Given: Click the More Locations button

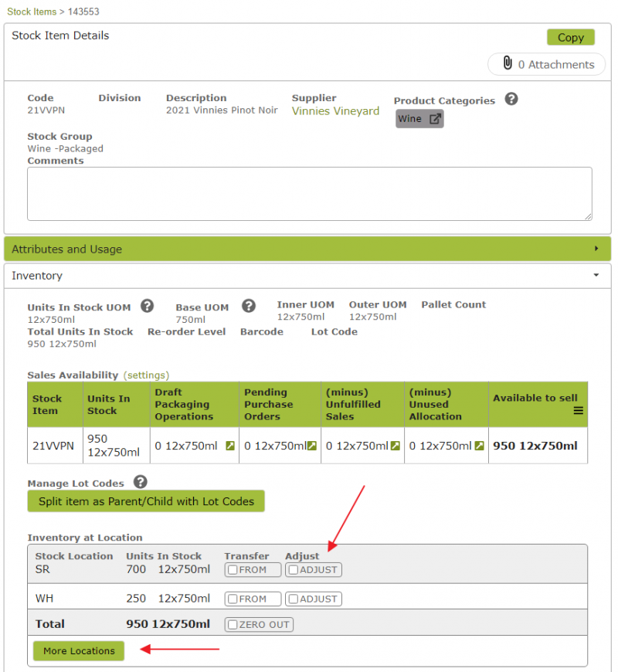Looking at the screenshot, I should [x=79, y=651].
